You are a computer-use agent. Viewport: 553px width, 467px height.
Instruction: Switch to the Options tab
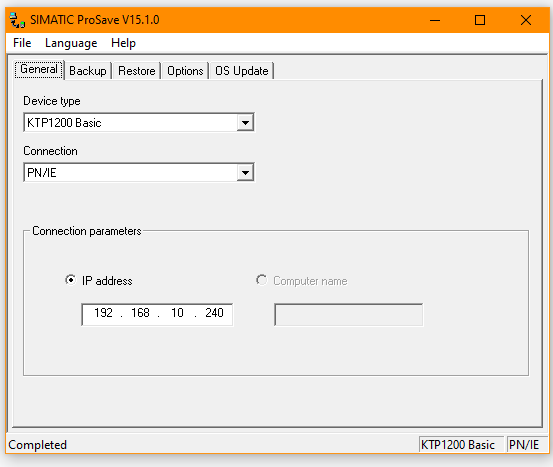pyautogui.click(x=185, y=71)
